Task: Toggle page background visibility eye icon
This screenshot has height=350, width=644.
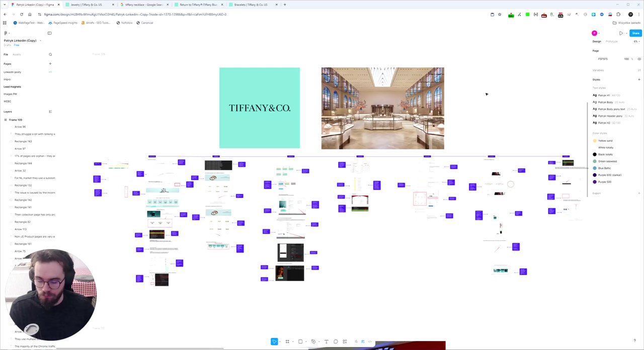Action: point(639,59)
